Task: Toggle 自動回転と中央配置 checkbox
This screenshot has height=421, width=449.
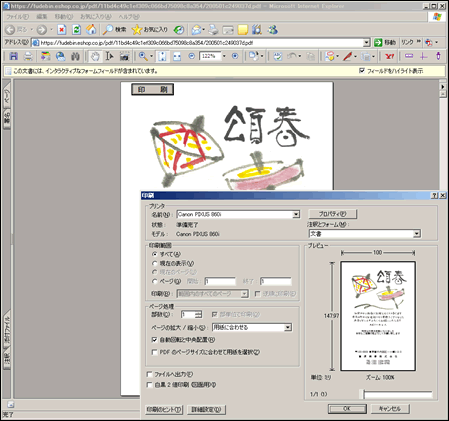Action: coord(154,340)
